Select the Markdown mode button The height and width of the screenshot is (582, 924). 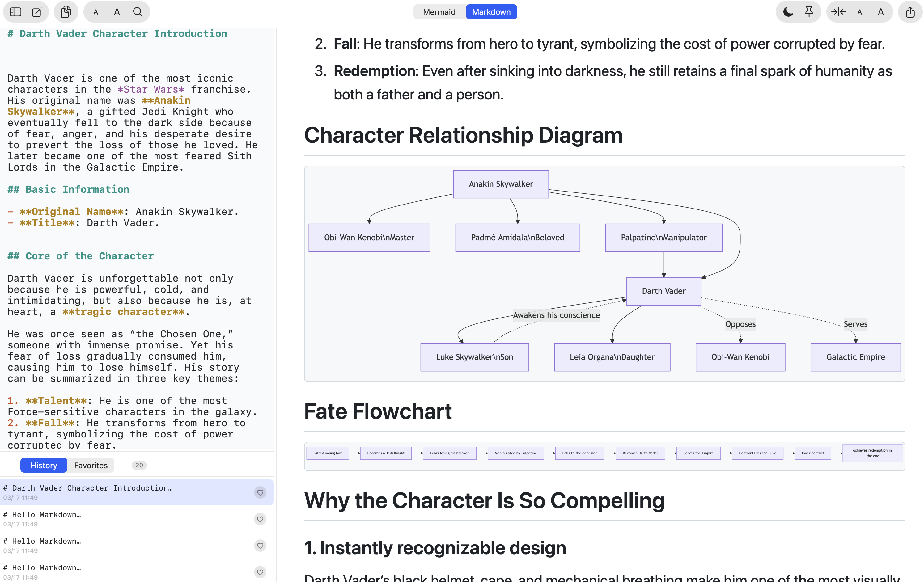[x=491, y=11]
